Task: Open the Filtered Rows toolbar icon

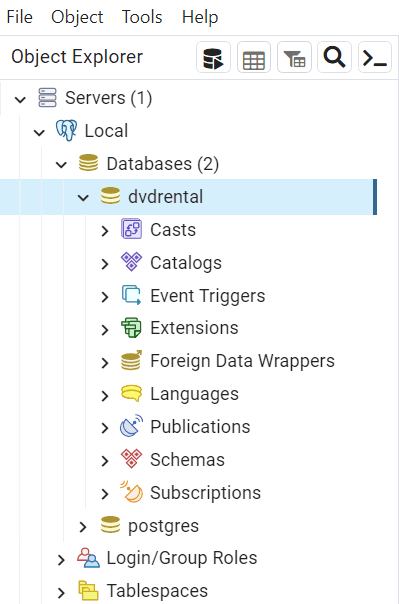Action: [294, 57]
